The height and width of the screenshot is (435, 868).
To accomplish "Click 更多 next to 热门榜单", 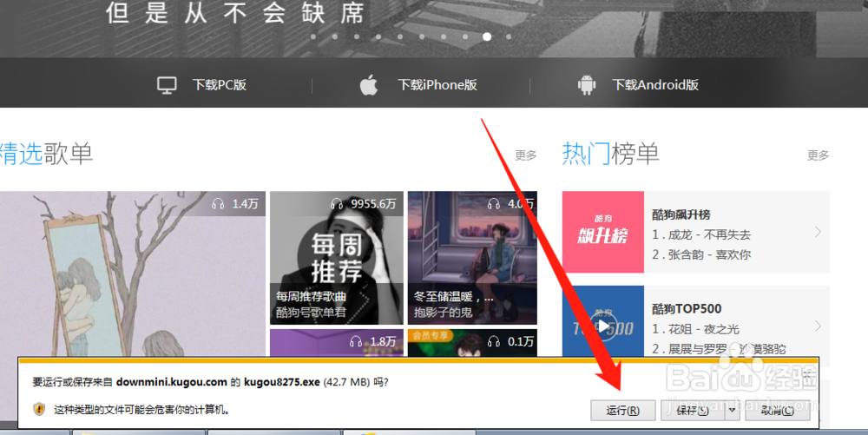I will click(x=819, y=155).
